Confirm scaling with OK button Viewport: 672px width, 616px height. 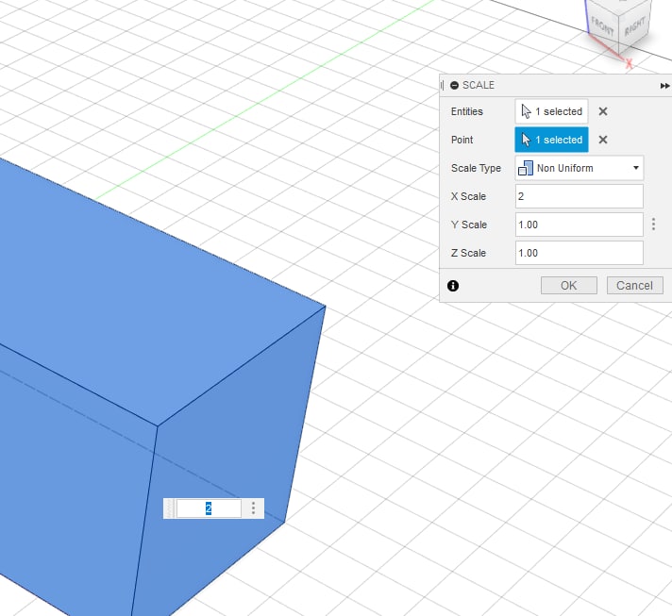click(569, 285)
